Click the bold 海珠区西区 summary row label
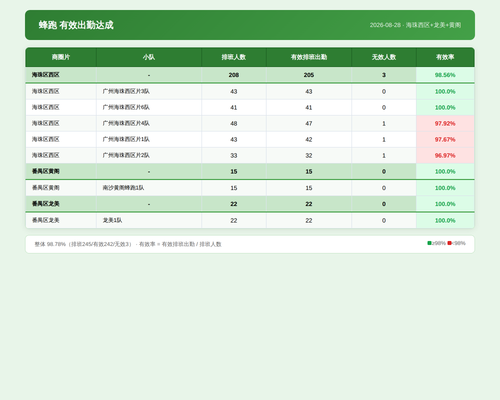500x400 pixels. [46, 75]
